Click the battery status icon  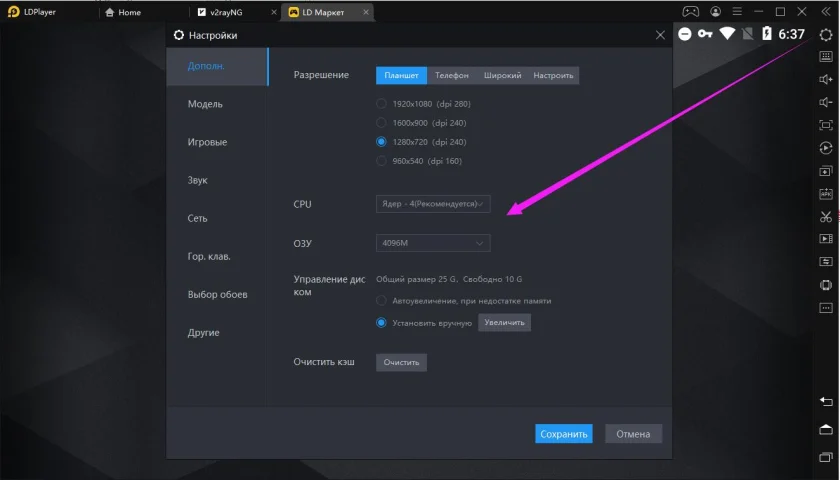(x=767, y=34)
